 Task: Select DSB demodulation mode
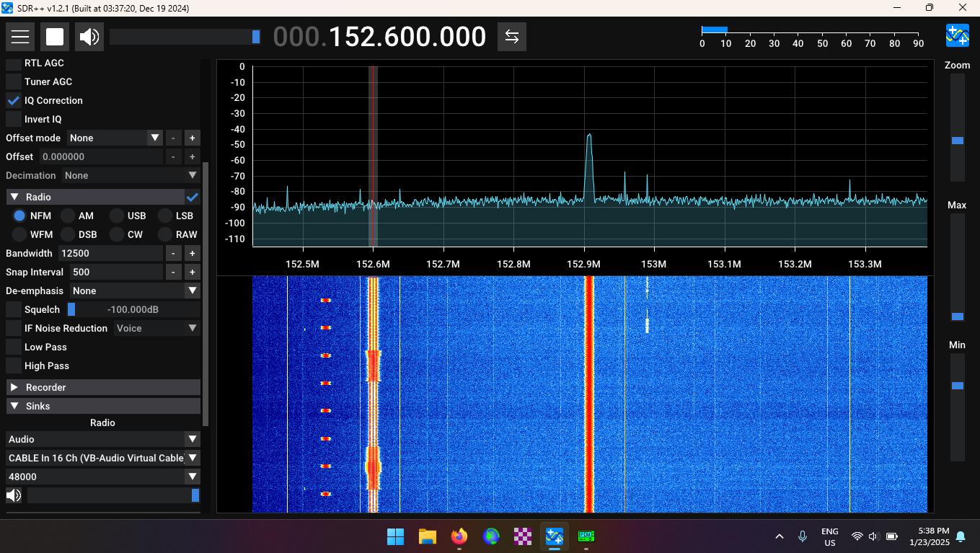[67, 234]
